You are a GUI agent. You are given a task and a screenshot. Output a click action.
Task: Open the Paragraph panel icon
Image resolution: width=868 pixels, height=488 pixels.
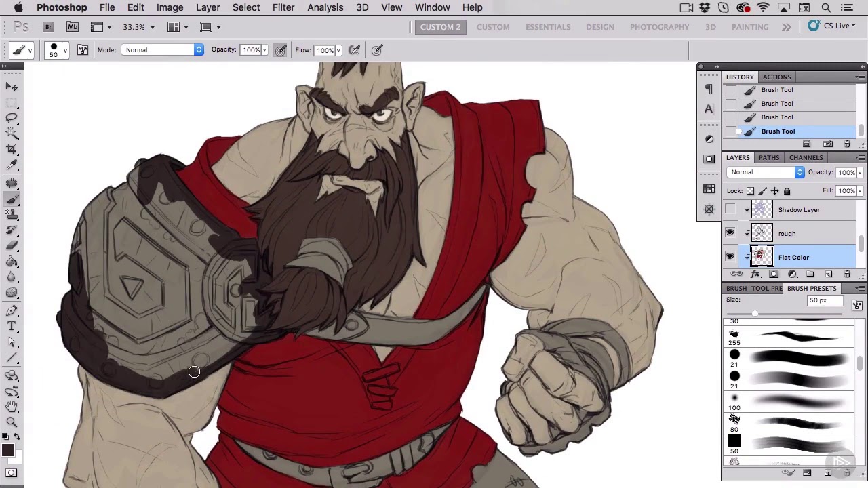point(709,89)
